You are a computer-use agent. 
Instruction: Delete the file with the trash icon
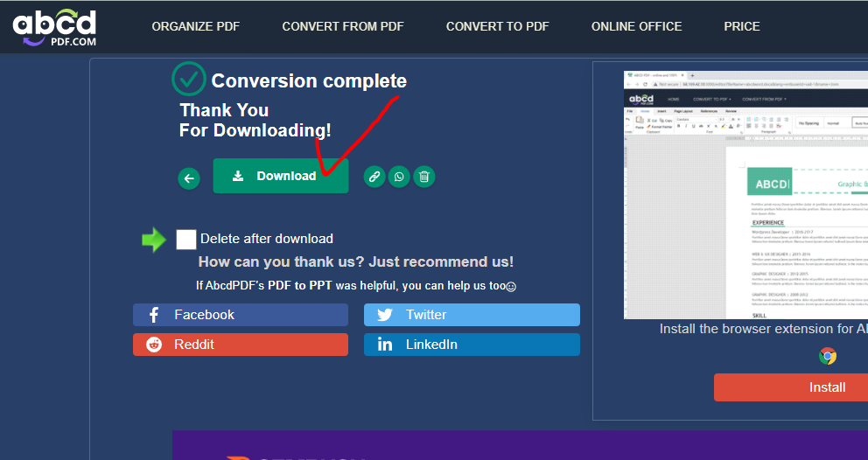pyautogui.click(x=424, y=177)
